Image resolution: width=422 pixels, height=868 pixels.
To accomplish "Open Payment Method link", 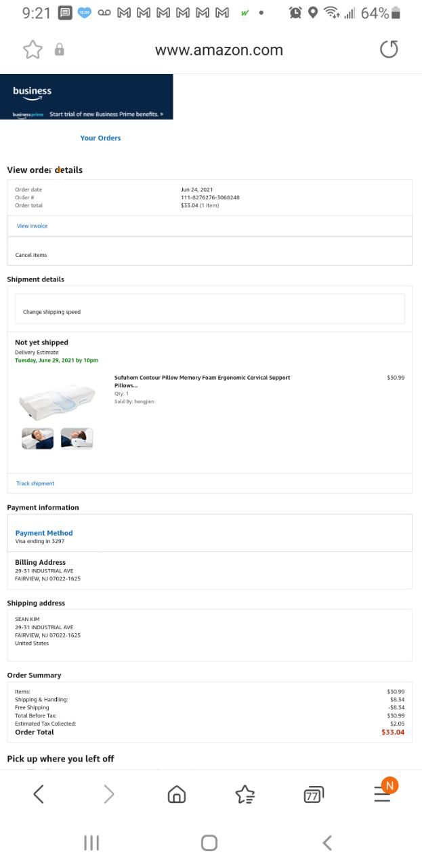I will pyautogui.click(x=44, y=533).
